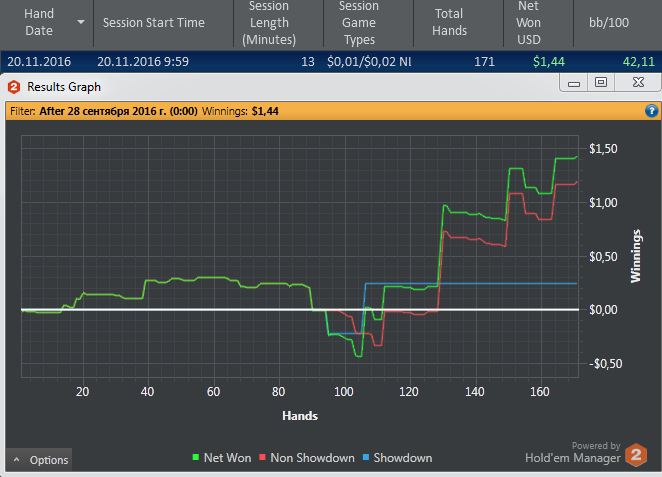Click the $0,01/$0,02 NI game type cell
Image resolution: width=662 pixels, height=477 pixels.
369,62
